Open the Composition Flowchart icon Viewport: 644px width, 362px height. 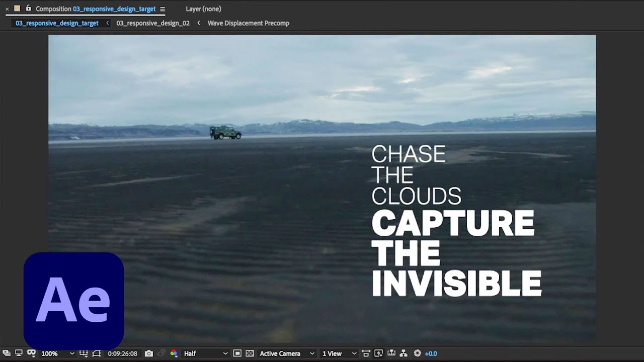click(x=404, y=353)
